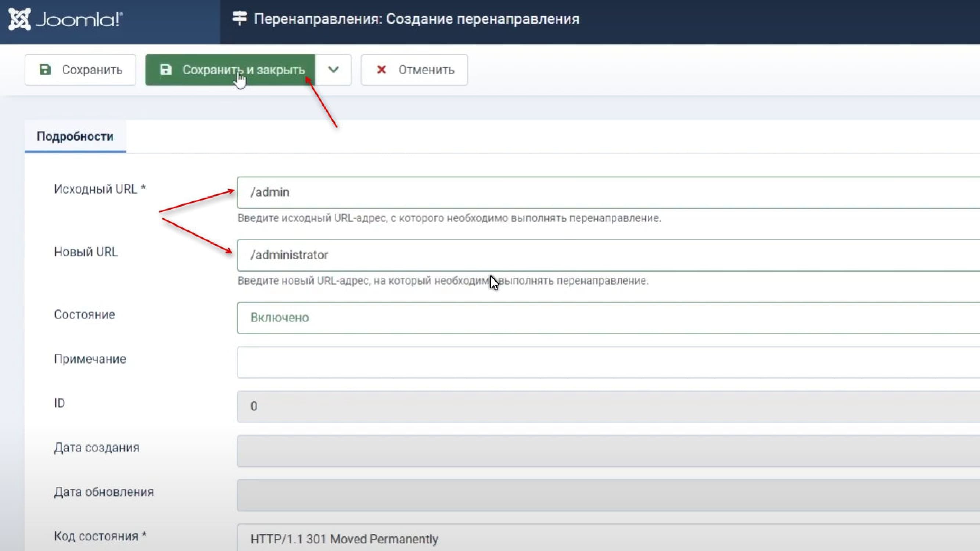
Task: Open the Подробности tab
Action: pyautogui.click(x=75, y=137)
